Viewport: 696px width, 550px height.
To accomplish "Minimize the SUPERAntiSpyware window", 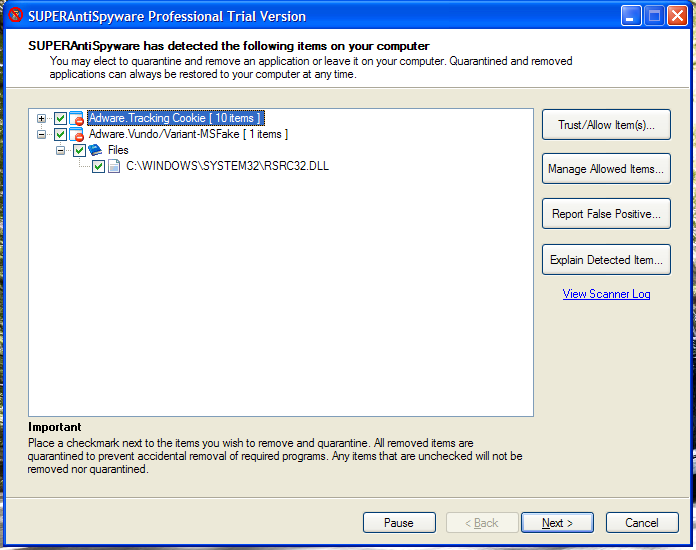I will coord(630,16).
